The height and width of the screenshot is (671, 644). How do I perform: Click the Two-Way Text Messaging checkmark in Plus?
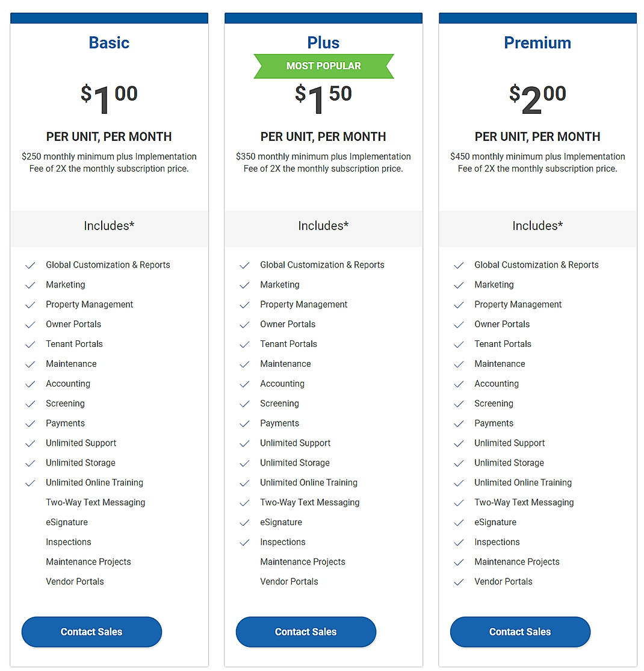244,502
